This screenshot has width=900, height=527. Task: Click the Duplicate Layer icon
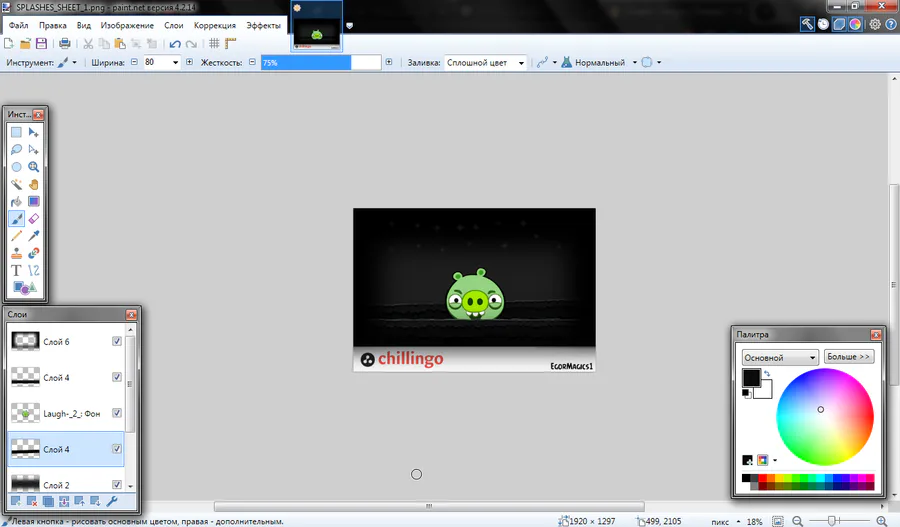(x=48, y=501)
